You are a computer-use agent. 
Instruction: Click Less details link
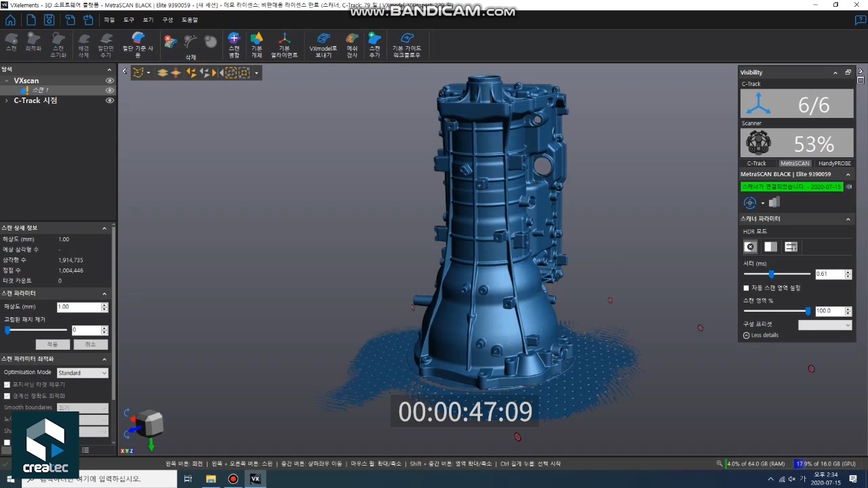[x=764, y=335]
